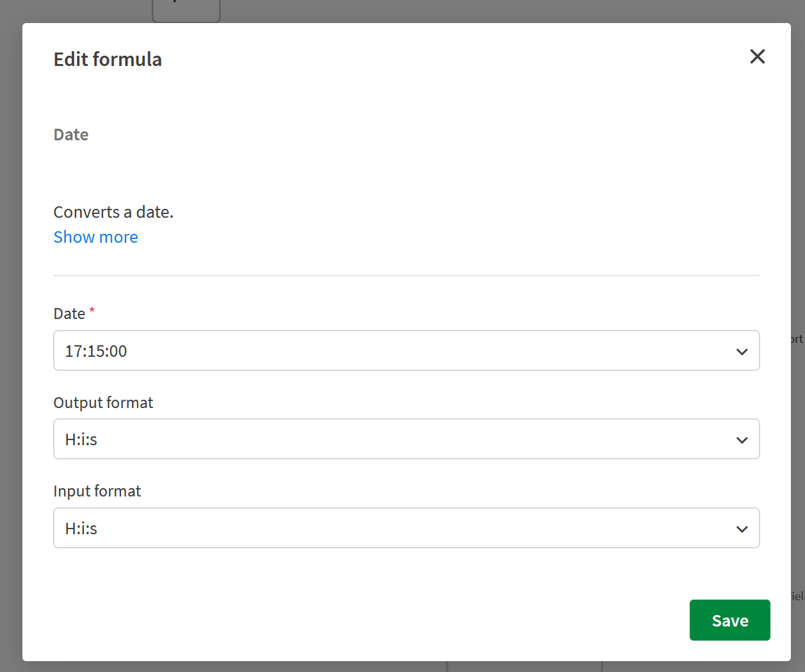Image resolution: width=805 pixels, height=672 pixels.
Task: Expand the Input format dropdown
Action: pos(407,528)
